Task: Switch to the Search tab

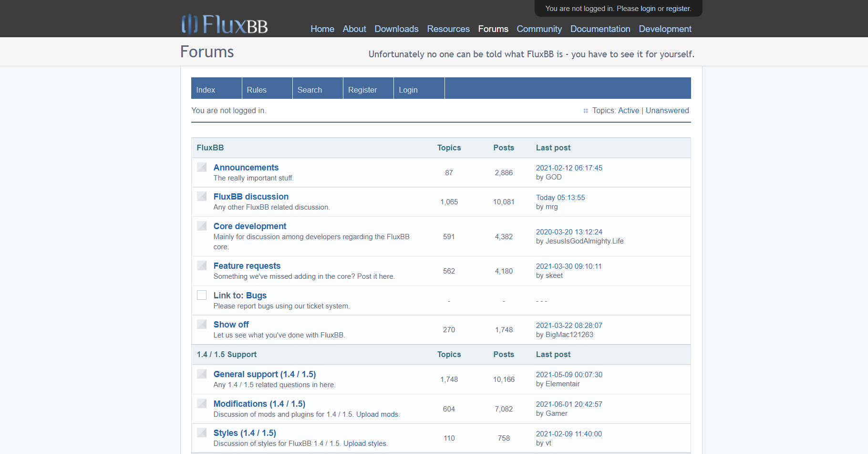Action: coord(310,90)
